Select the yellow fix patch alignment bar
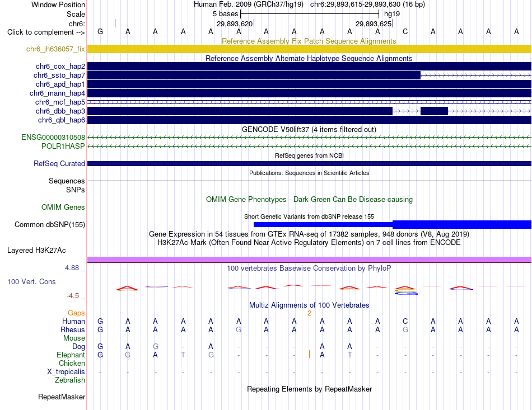This screenshot has width=532, height=410. [310, 49]
